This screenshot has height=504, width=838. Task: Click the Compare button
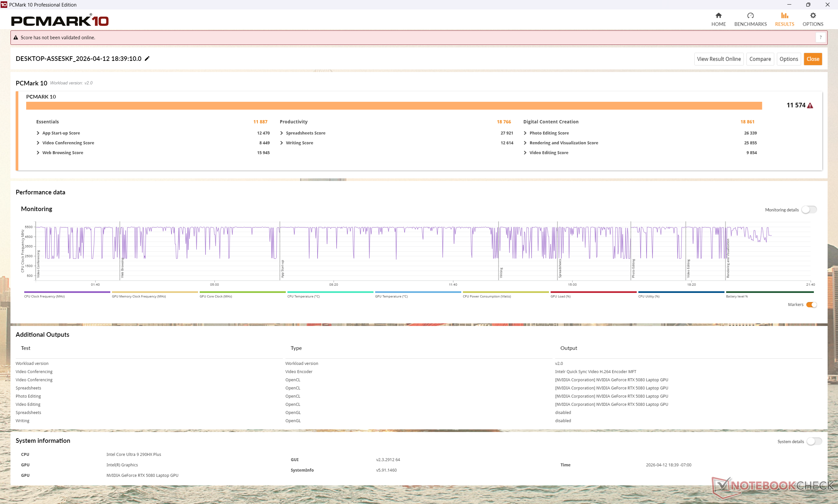pos(760,59)
